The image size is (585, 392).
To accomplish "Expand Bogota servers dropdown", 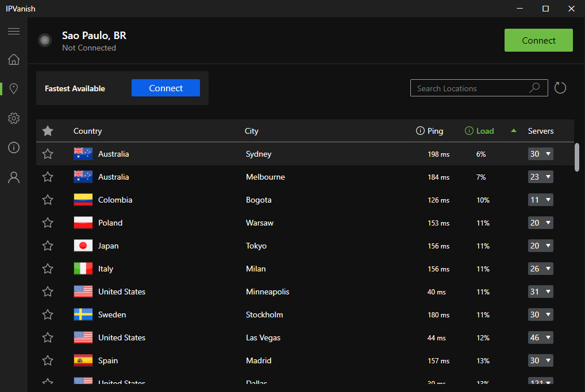I will point(541,200).
